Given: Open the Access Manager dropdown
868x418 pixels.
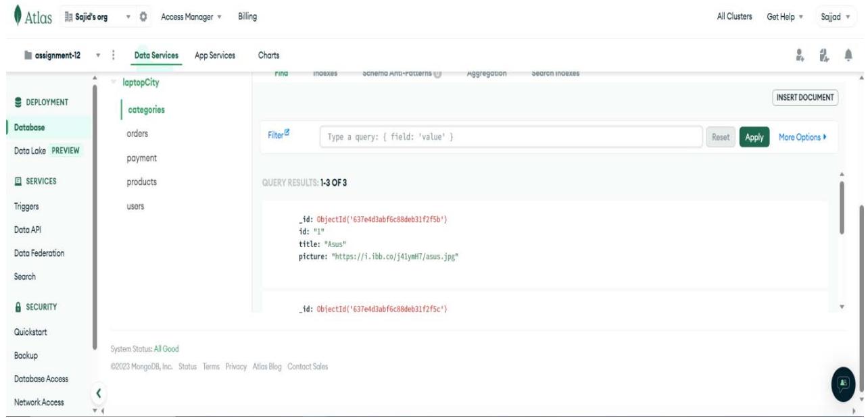Looking at the screenshot, I should coord(191,16).
